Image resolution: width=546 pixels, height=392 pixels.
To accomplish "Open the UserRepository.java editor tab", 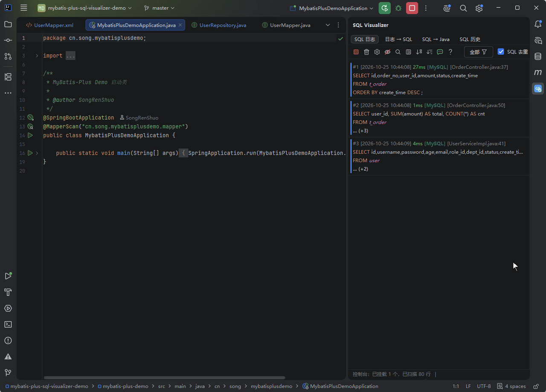I will (219, 25).
